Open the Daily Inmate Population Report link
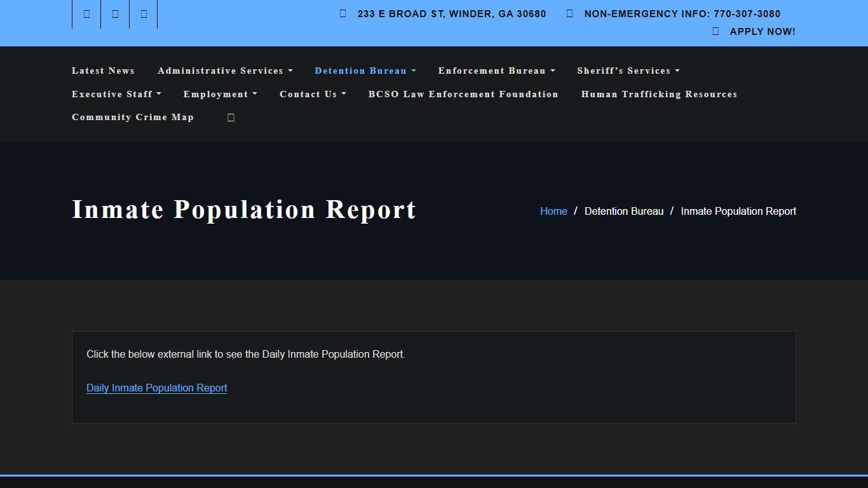Image resolution: width=868 pixels, height=488 pixels. (156, 388)
